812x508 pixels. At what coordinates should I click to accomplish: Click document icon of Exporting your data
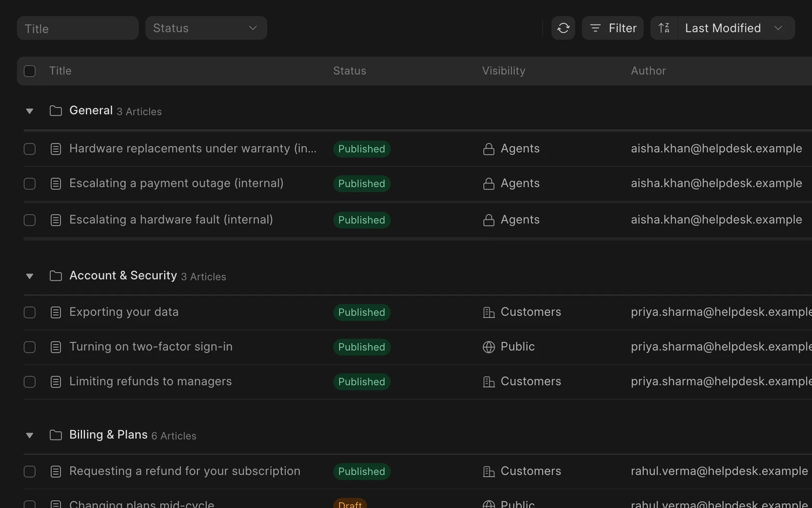coord(55,313)
